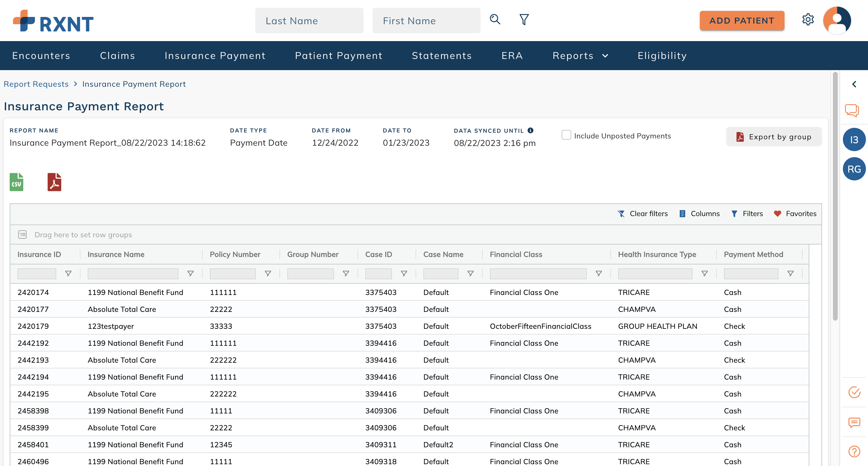Export the report as PDF
The image size is (868, 466).
(x=54, y=182)
